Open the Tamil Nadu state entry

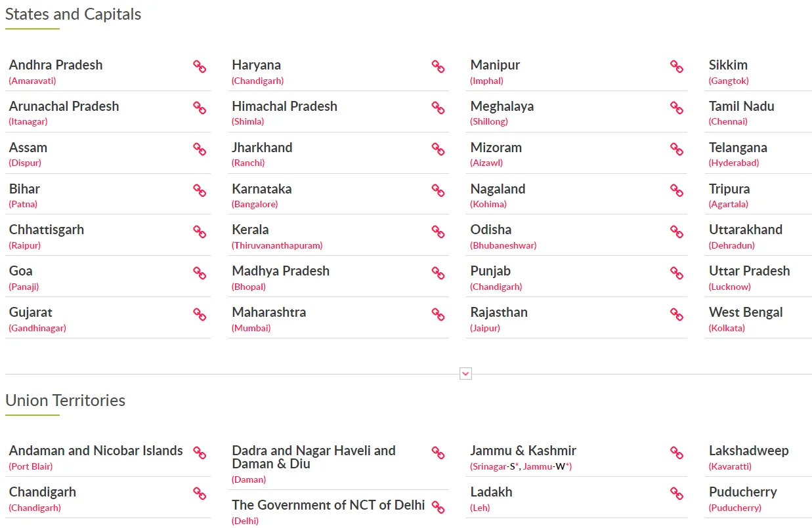(x=741, y=106)
